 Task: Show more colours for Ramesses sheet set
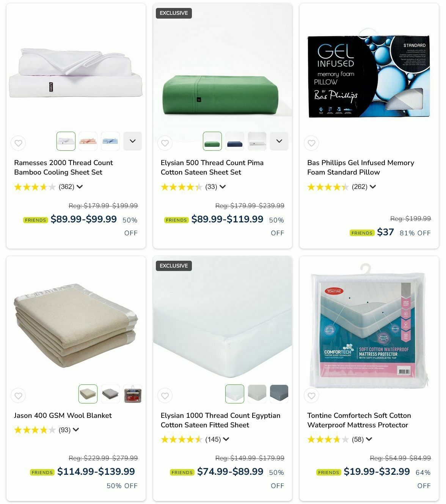coord(133,141)
